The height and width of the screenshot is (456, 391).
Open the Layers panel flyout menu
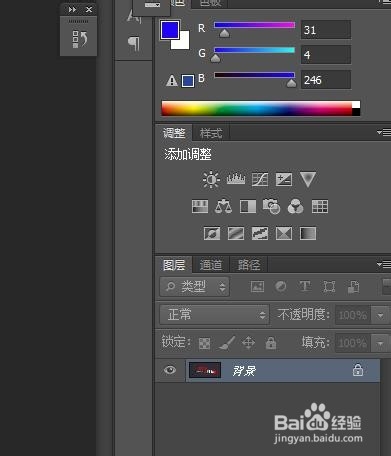pos(383,264)
